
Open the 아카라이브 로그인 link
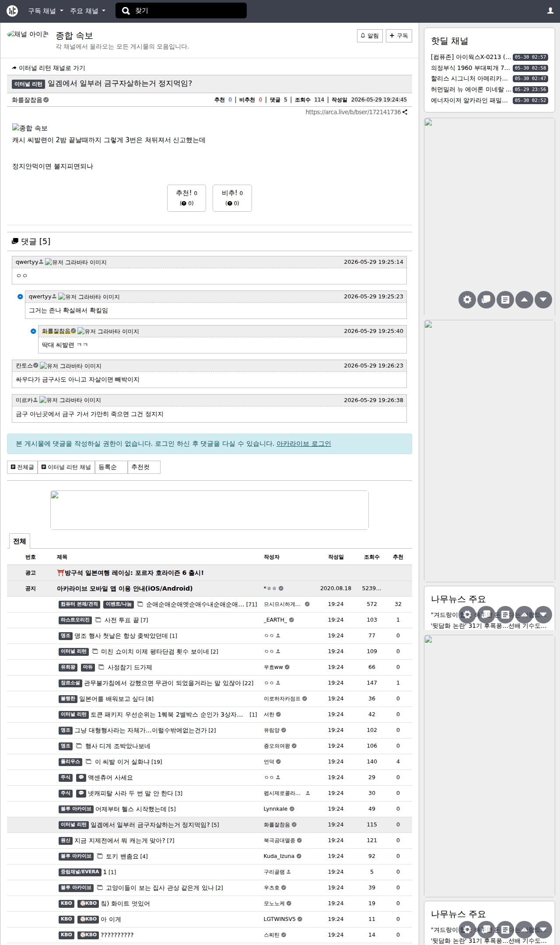click(x=304, y=444)
